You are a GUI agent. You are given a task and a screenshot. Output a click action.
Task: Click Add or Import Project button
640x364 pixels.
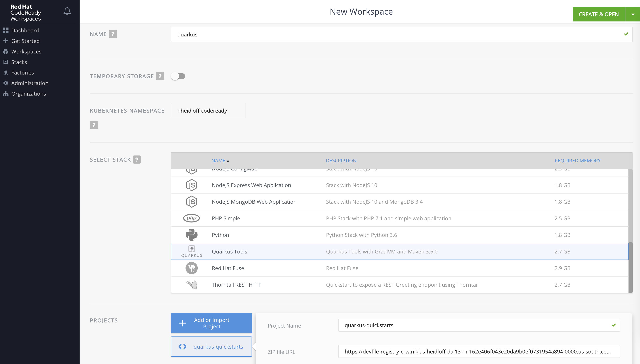211,323
